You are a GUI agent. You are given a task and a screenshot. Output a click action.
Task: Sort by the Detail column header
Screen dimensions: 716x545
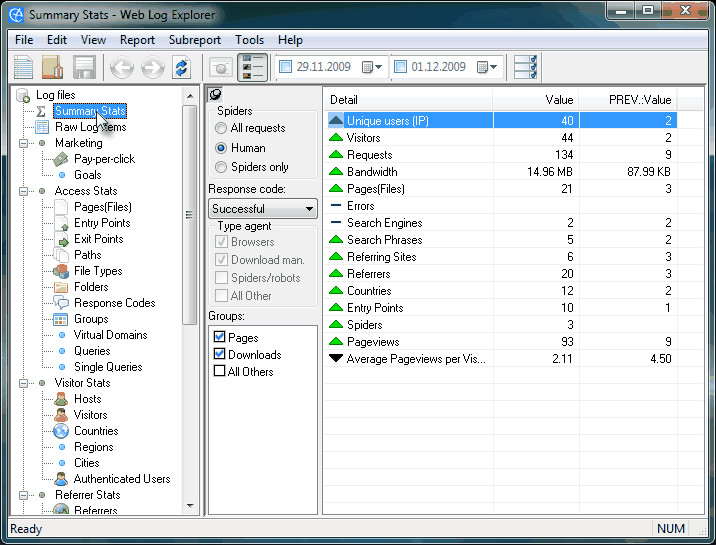409,100
